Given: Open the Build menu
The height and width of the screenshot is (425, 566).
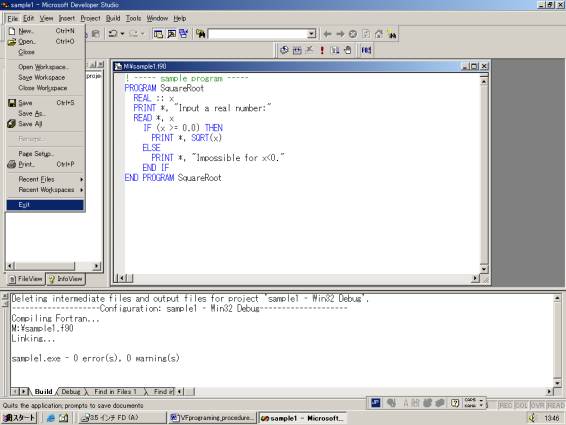Looking at the screenshot, I should [113, 18].
